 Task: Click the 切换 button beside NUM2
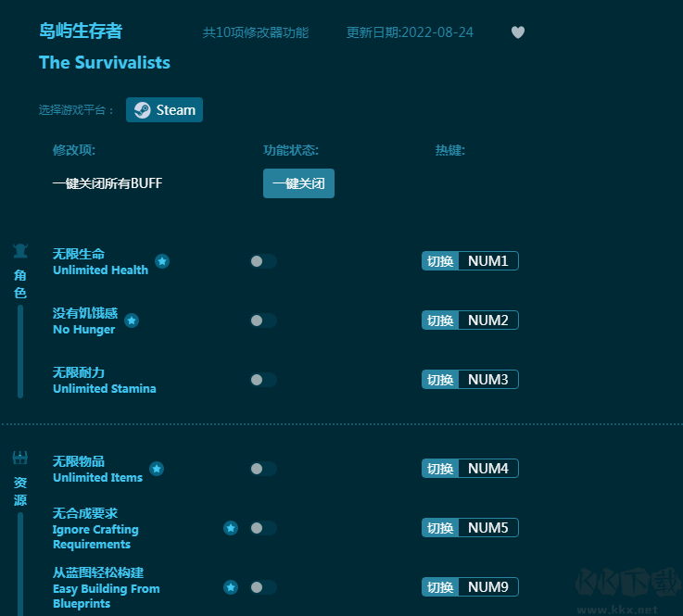point(440,321)
